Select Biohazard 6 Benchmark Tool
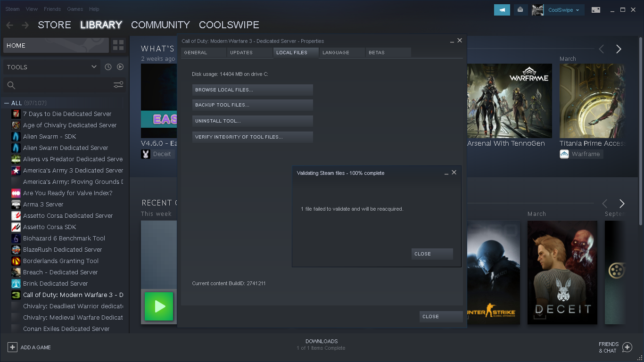Viewport: 644px width, 362px height. click(x=64, y=239)
